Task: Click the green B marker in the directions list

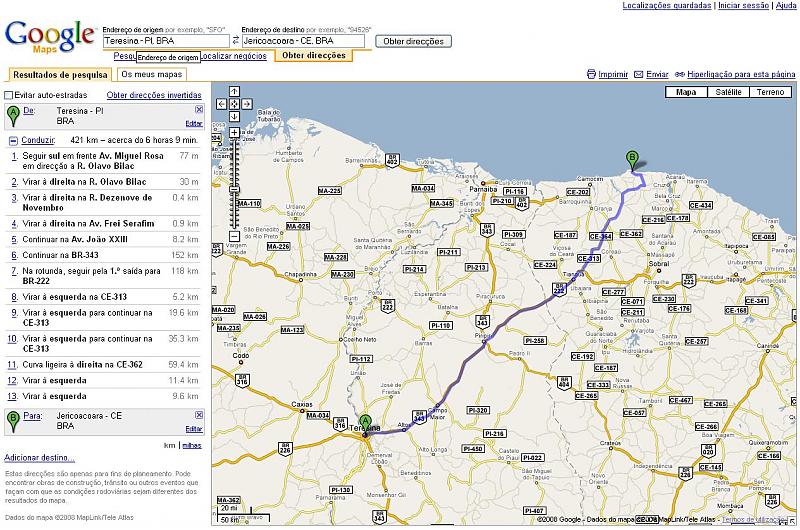Action: pos(13,421)
